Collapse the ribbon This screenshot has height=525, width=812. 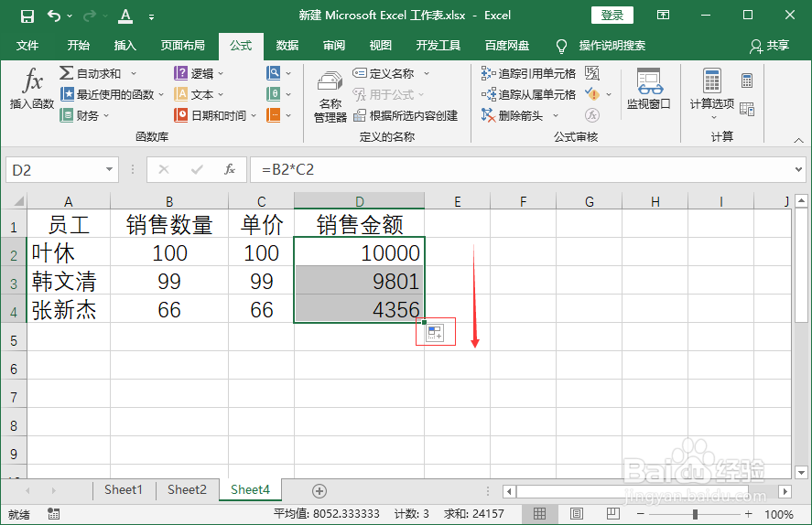798,140
